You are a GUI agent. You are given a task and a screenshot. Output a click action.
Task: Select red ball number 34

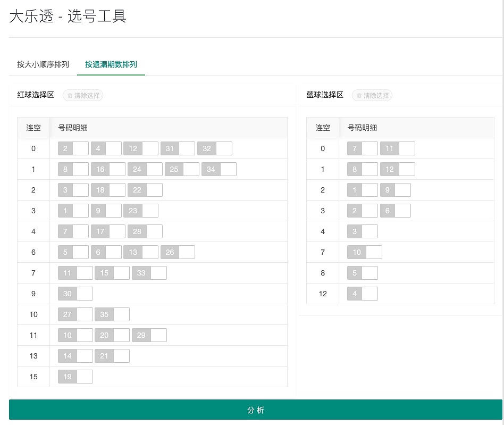pos(219,169)
